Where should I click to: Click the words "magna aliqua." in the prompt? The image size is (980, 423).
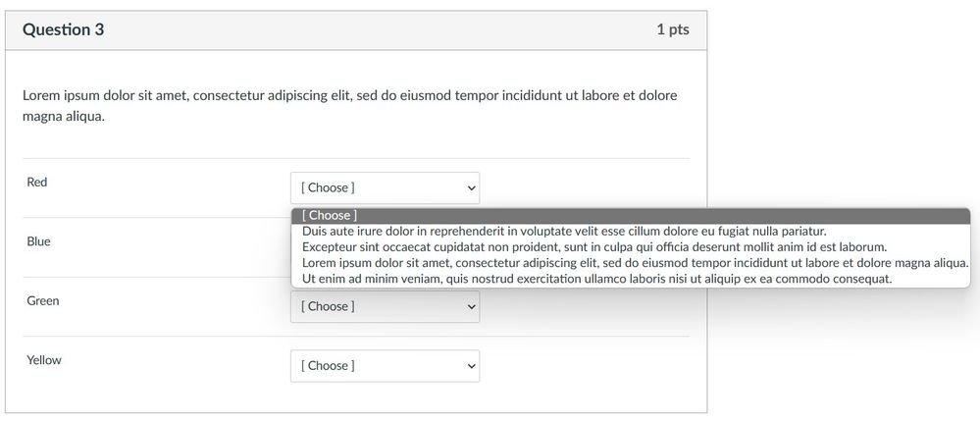tap(64, 117)
